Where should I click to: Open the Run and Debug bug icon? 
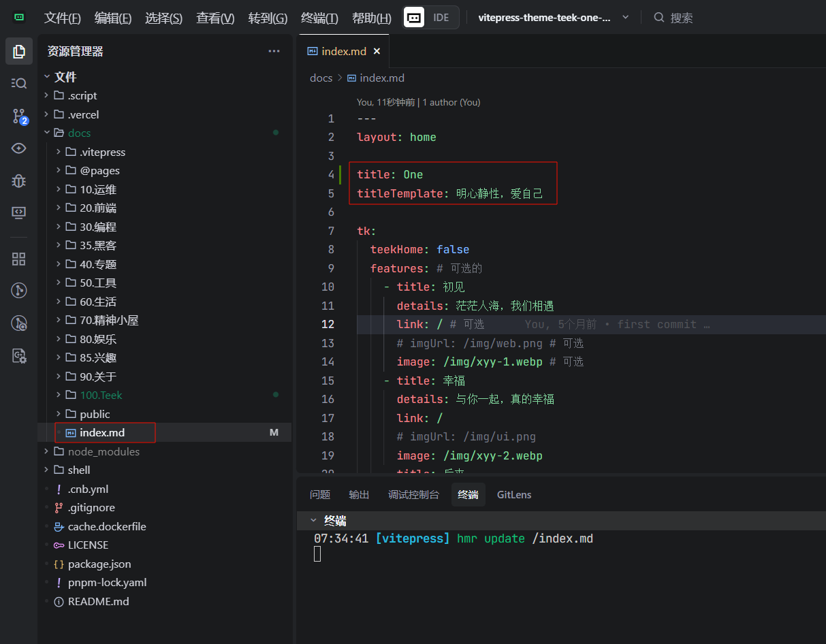[19, 180]
